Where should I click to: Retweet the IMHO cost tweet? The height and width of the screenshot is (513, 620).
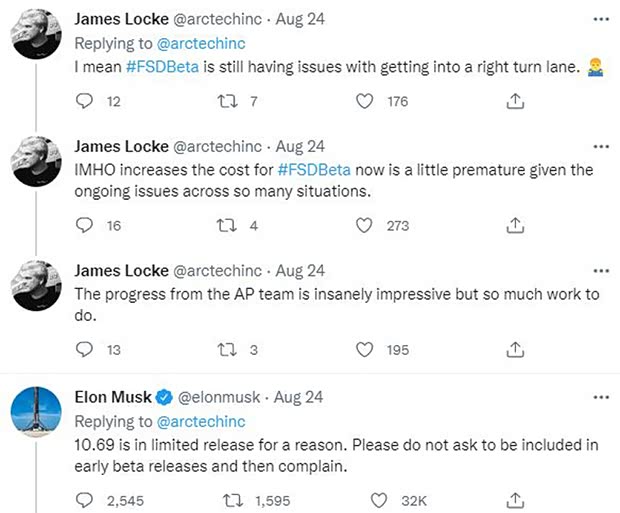click(226, 225)
